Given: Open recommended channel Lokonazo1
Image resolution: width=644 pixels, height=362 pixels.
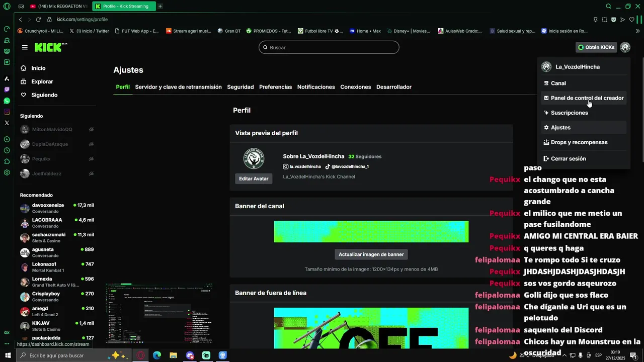Looking at the screenshot, I should 57,267.
